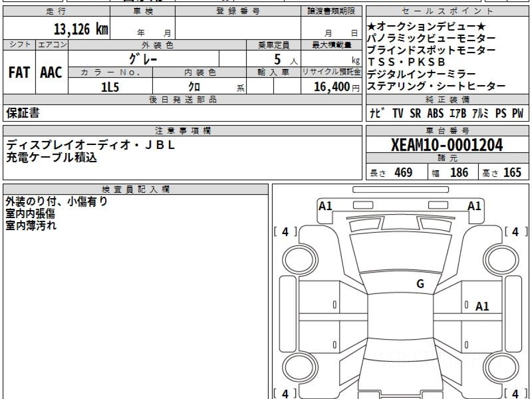Viewport: 532px width, 399px height.
Task: Click ステアリング・シートヒーター line
Action: point(437,86)
